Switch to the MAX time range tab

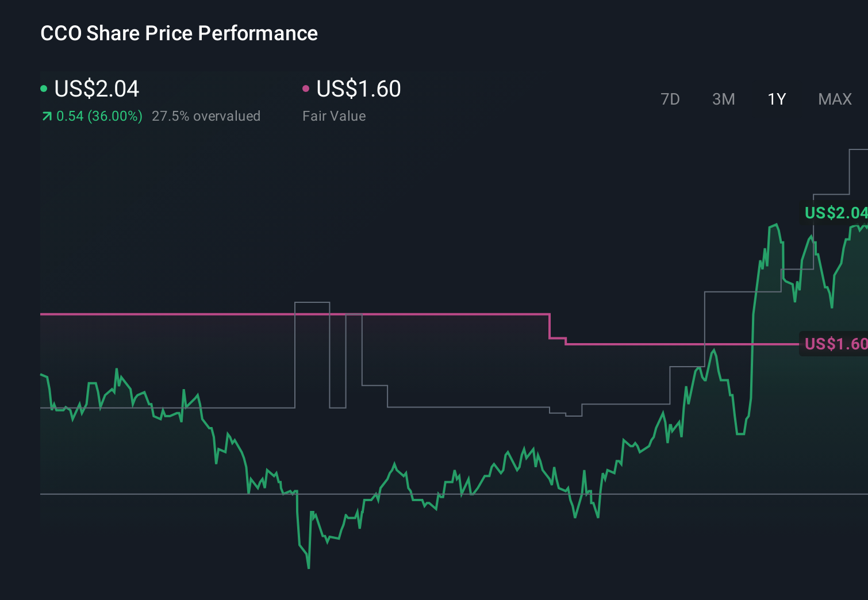point(834,99)
